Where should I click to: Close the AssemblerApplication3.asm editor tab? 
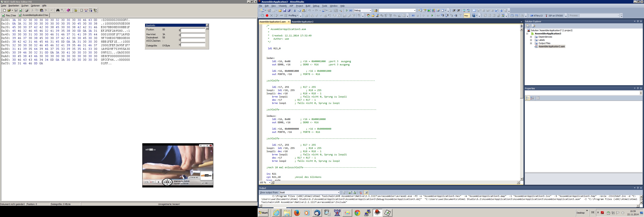(x=289, y=22)
